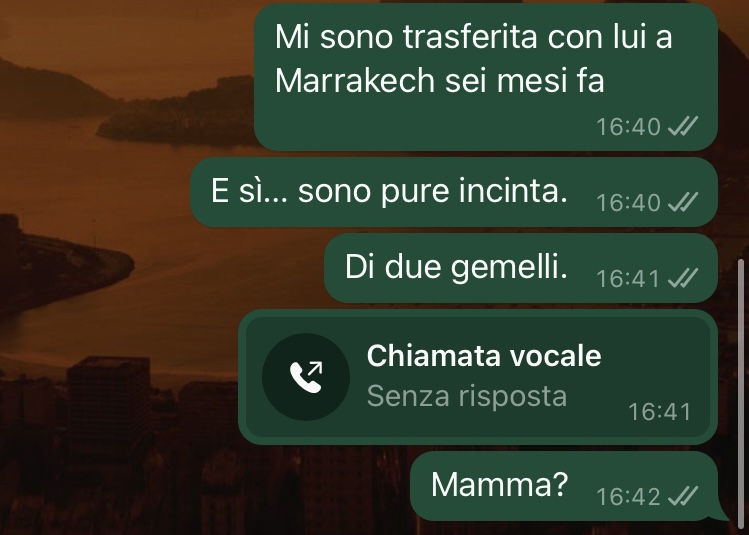Click the double checkmarks on Di due gemelli
Screen dimensions: 749x535
[683, 278]
